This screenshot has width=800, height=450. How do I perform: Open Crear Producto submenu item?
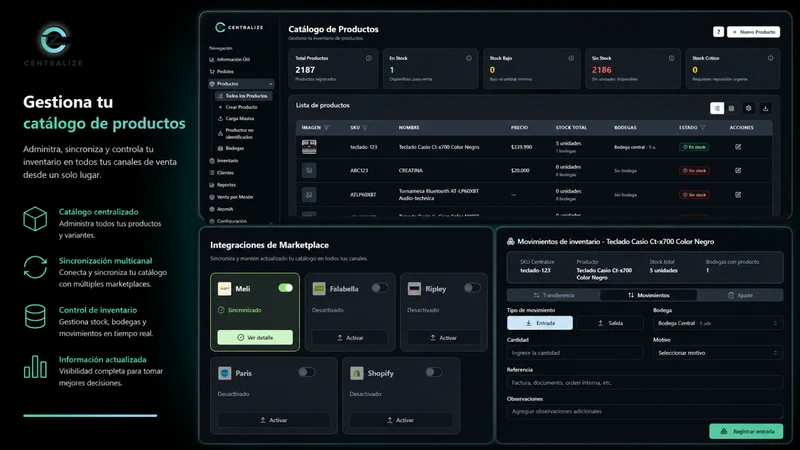click(x=238, y=107)
